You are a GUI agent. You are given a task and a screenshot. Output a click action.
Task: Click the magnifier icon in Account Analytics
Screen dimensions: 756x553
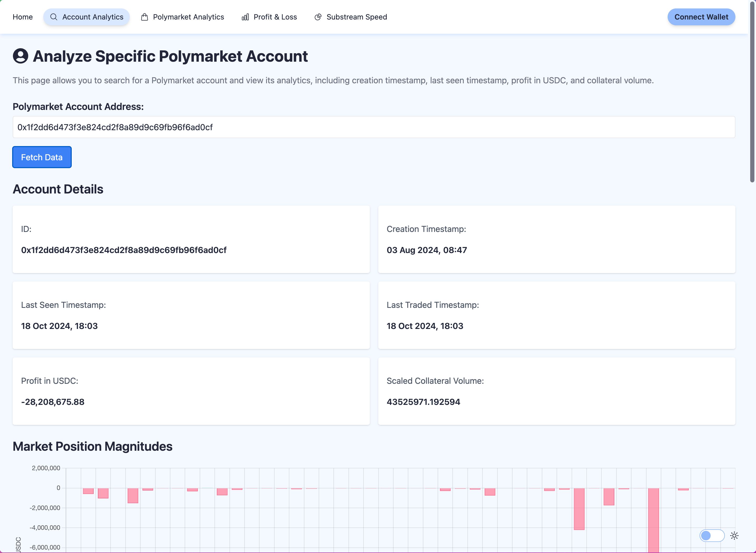[54, 17]
